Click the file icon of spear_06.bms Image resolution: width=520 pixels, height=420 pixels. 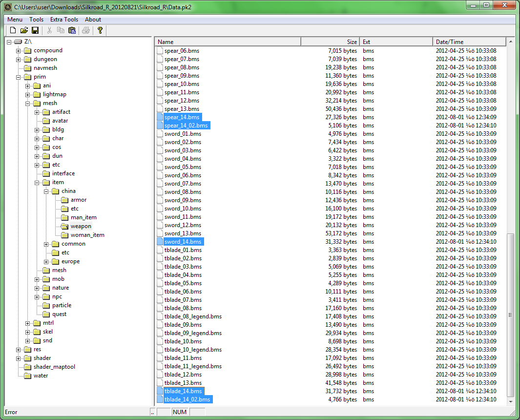[x=160, y=51]
